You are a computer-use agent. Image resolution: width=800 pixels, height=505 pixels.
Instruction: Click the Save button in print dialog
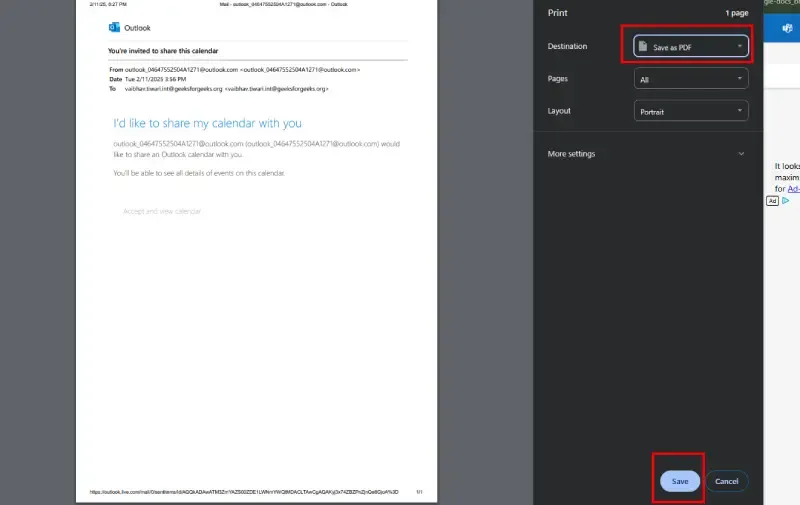(680, 481)
